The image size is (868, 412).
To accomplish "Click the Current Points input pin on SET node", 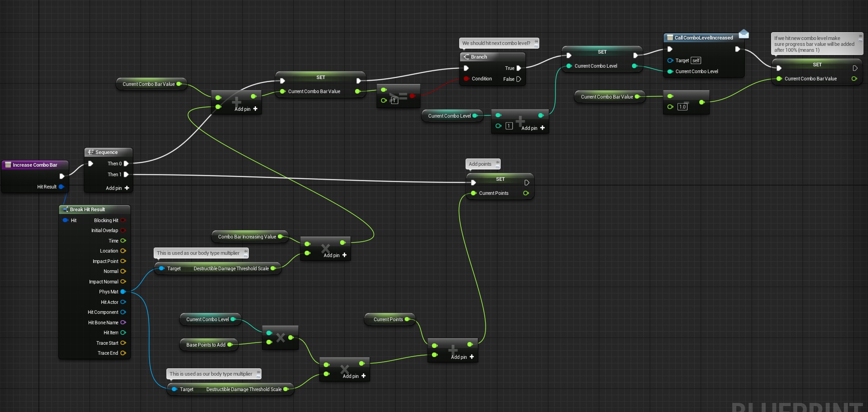I will (473, 193).
